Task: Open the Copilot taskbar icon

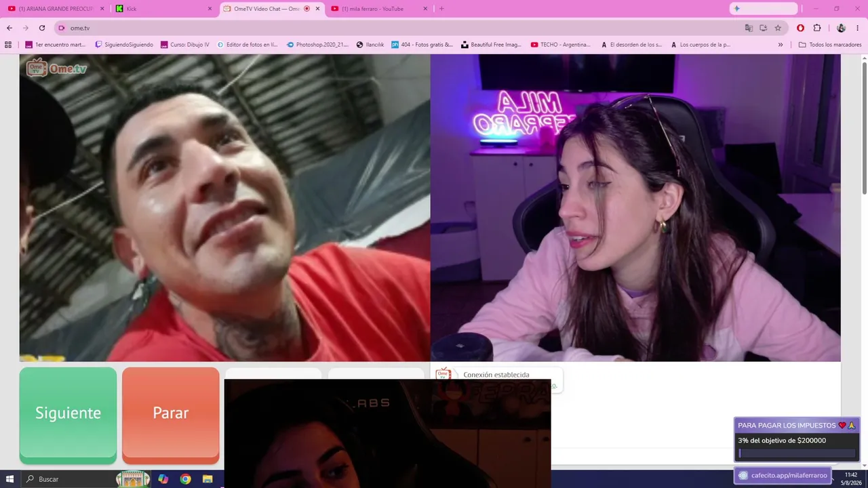Action: (163, 479)
